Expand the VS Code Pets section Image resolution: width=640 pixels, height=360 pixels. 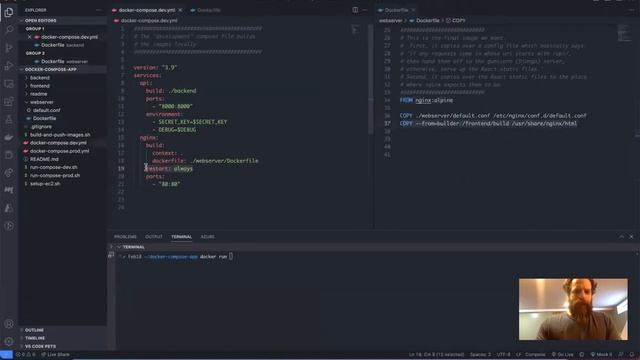pos(40,346)
